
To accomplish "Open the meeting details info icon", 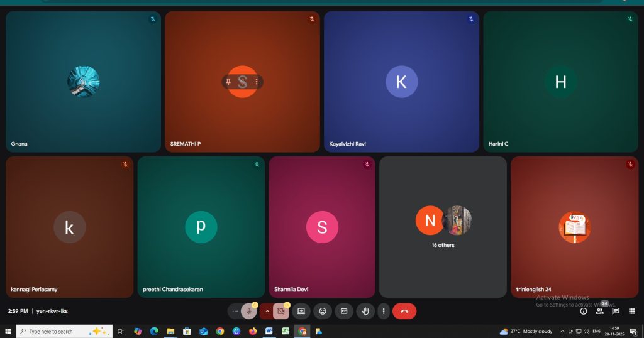I will click(x=583, y=311).
